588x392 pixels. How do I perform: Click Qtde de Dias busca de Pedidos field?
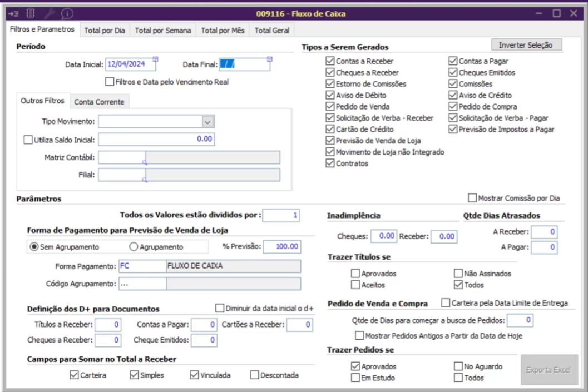click(520, 320)
